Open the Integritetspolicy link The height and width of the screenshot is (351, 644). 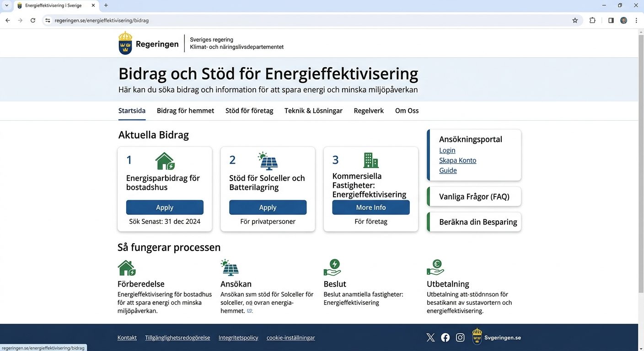pyautogui.click(x=238, y=338)
